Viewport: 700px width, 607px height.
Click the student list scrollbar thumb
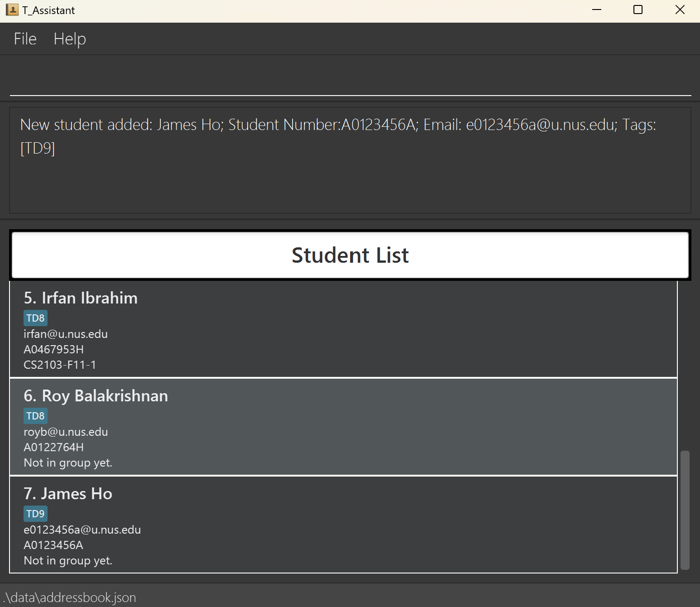pos(685,510)
